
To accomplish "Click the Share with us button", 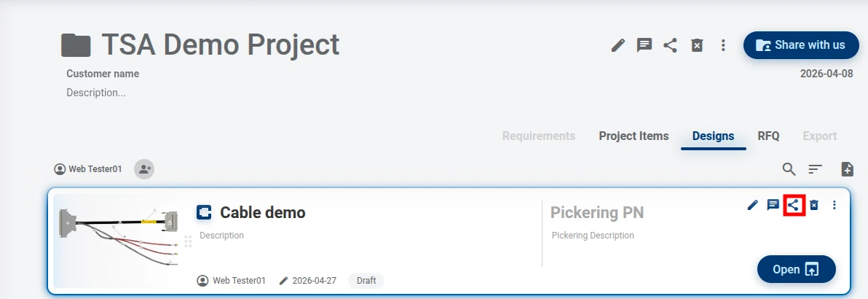I will point(801,45).
